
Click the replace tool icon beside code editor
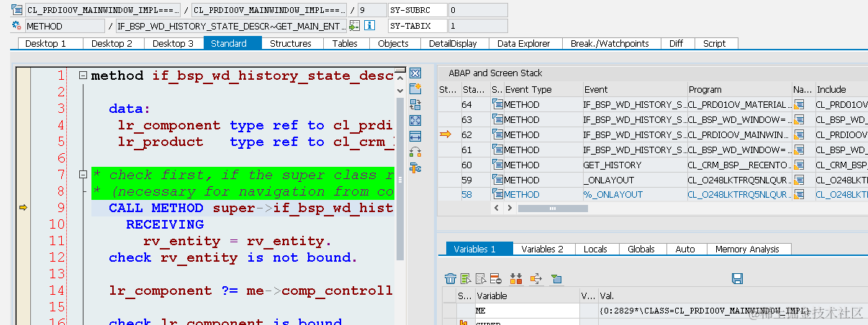coord(415,105)
